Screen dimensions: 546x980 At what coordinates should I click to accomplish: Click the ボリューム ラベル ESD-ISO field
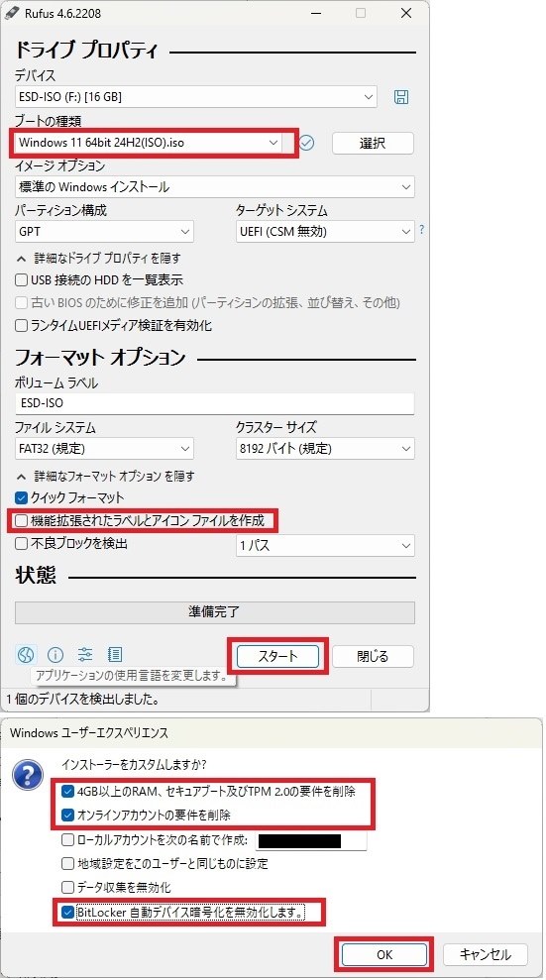(x=214, y=403)
